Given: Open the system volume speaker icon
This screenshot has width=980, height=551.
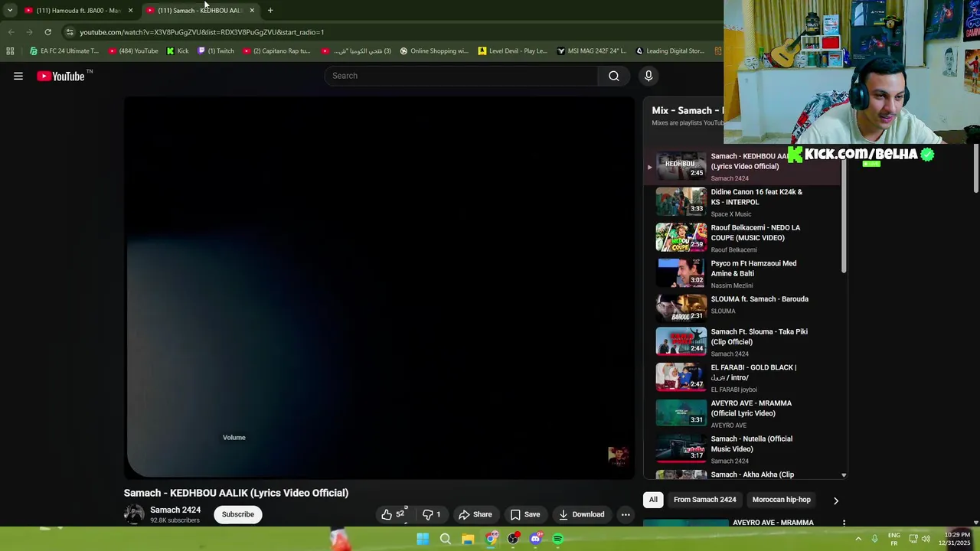Looking at the screenshot, I should (926, 539).
